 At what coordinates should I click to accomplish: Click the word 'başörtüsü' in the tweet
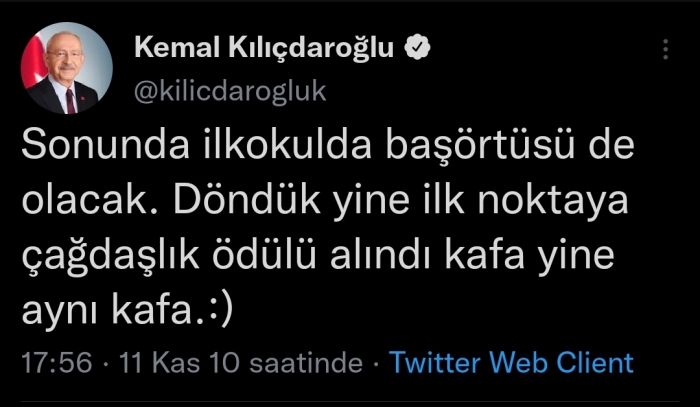tap(480, 146)
